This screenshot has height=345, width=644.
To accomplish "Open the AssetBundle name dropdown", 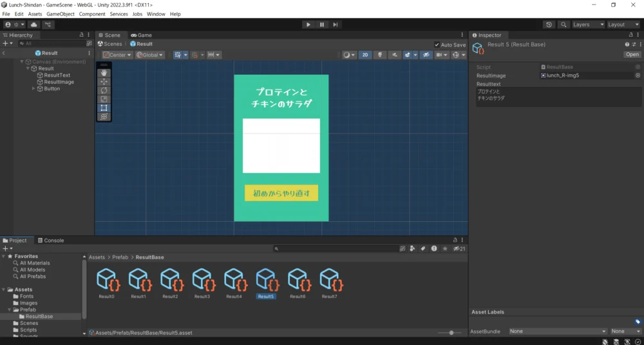I will coord(558,331).
